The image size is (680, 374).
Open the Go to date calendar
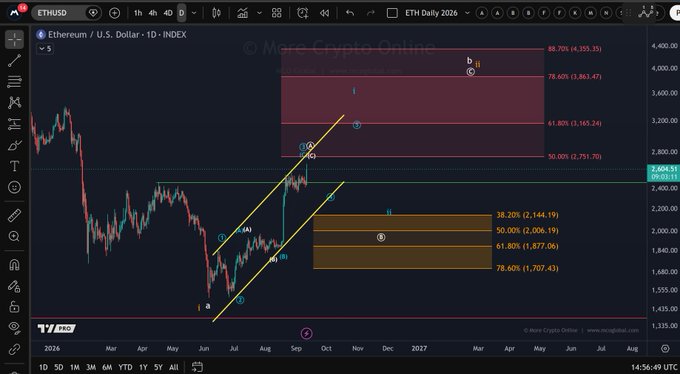(197, 367)
